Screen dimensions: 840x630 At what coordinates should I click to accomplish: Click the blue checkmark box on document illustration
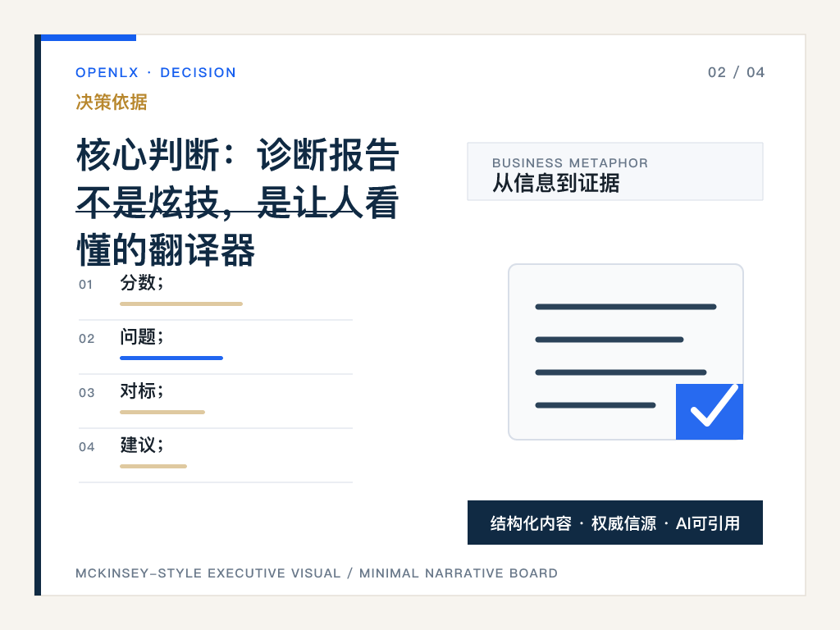coord(710,412)
